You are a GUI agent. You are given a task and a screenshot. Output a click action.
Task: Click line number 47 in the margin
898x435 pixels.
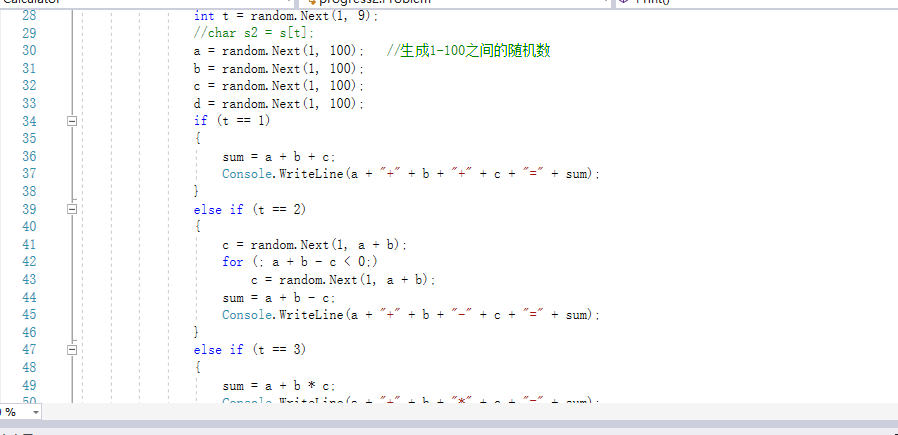click(x=29, y=349)
